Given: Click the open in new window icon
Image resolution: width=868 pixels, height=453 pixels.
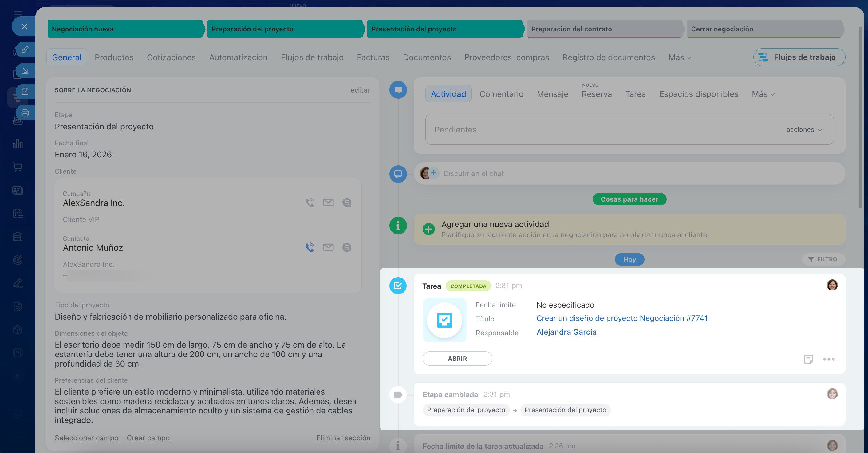Looking at the screenshot, I should point(25,92).
